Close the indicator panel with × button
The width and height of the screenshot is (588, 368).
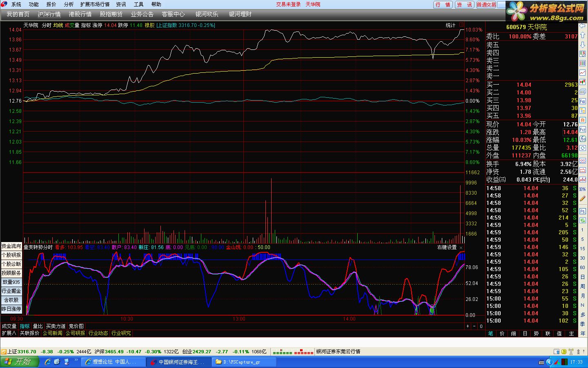pyautogui.click(x=461, y=248)
